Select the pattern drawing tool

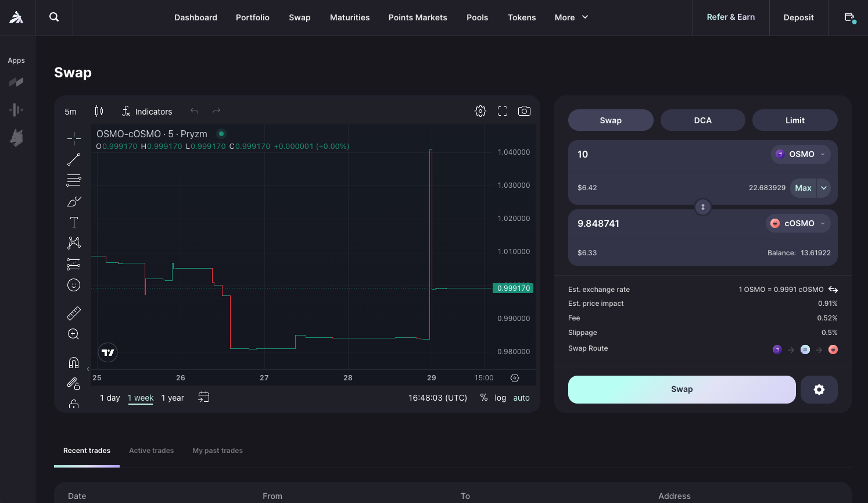click(74, 243)
